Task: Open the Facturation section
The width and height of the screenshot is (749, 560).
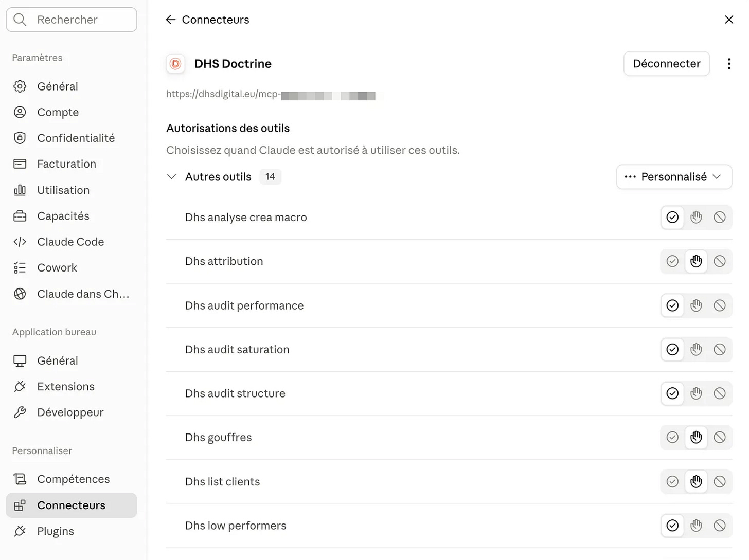Action: 72,164
